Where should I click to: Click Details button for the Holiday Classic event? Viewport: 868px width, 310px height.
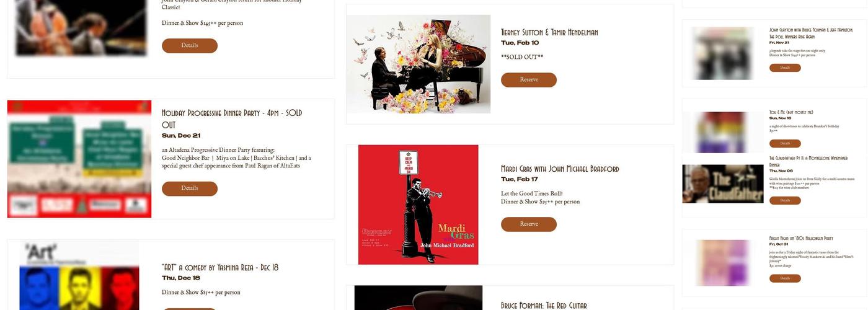point(190,46)
